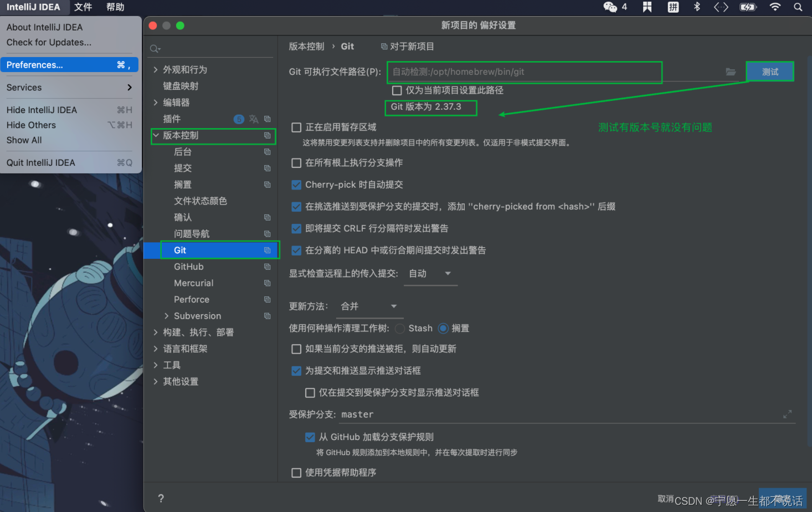Toggle 正在启用暂存区域 checkbox
The height and width of the screenshot is (512, 812).
click(296, 127)
